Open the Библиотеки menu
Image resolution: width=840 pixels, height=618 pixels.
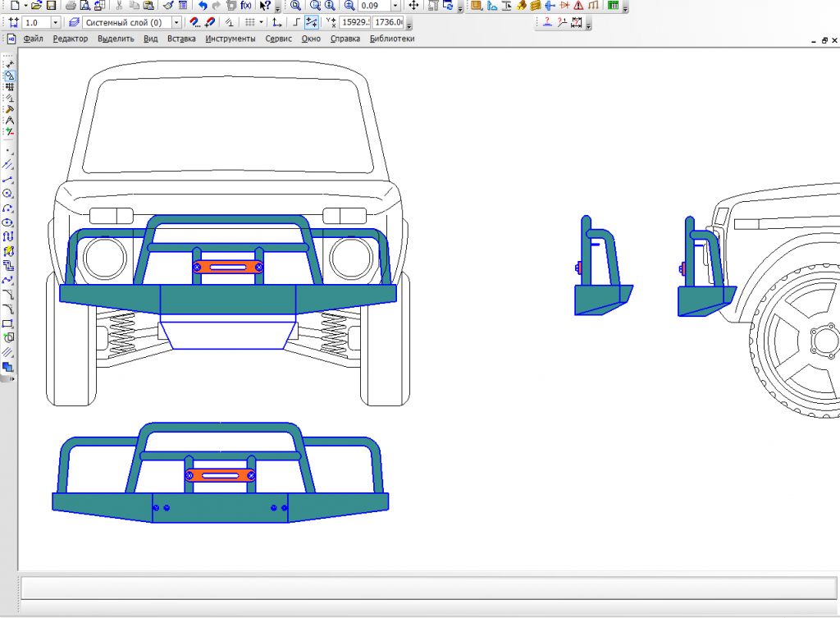(x=392, y=39)
